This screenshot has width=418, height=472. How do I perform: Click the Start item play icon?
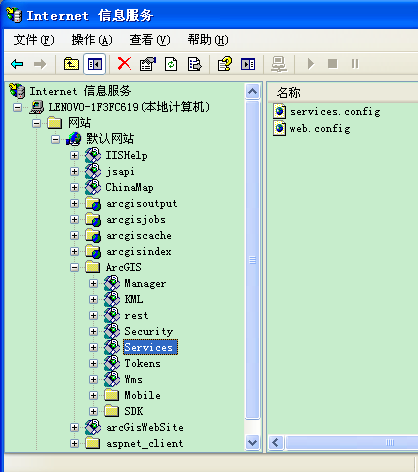311,64
